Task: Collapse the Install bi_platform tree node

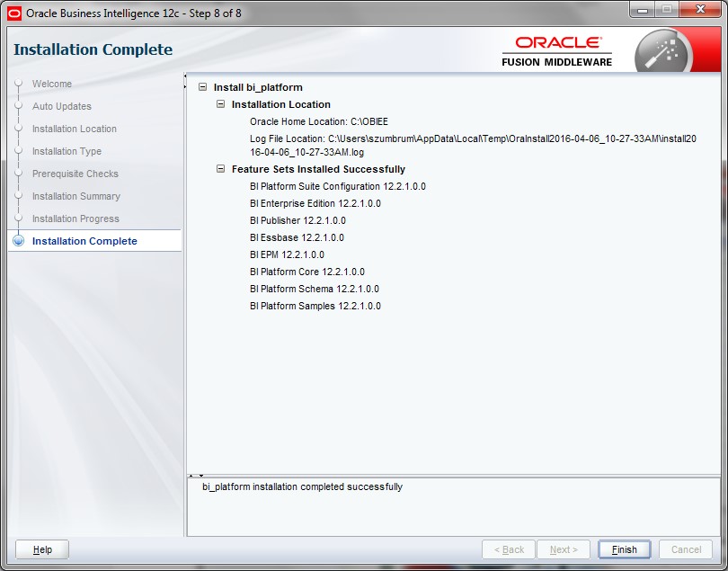Action: click(203, 87)
